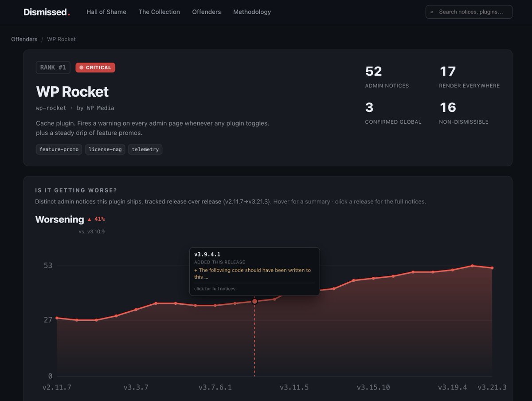Click the IS IT GETTING WORSE? heading

(76, 190)
